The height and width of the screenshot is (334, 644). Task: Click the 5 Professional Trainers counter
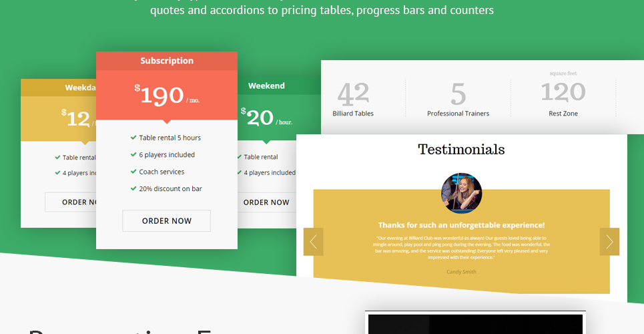[458, 99]
